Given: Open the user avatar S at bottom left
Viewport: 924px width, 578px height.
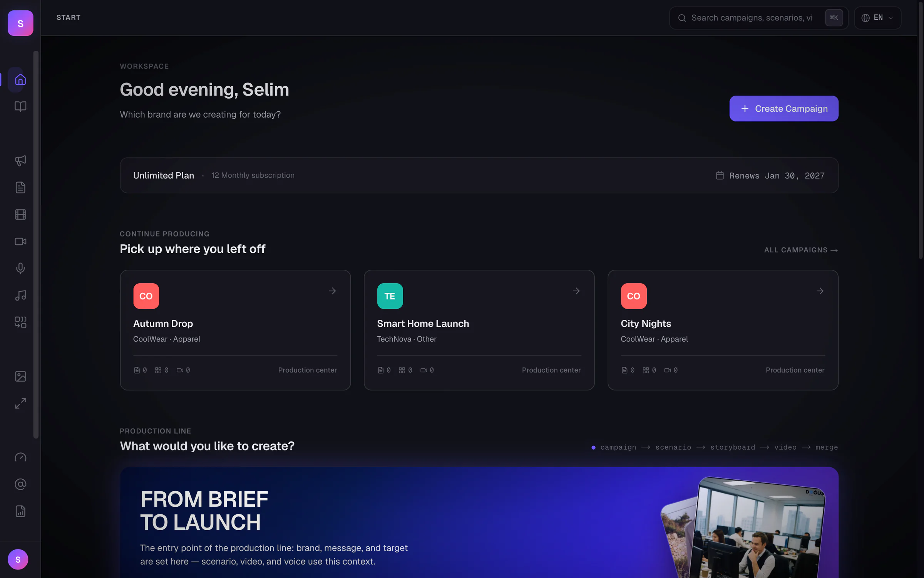Looking at the screenshot, I should click(x=18, y=559).
